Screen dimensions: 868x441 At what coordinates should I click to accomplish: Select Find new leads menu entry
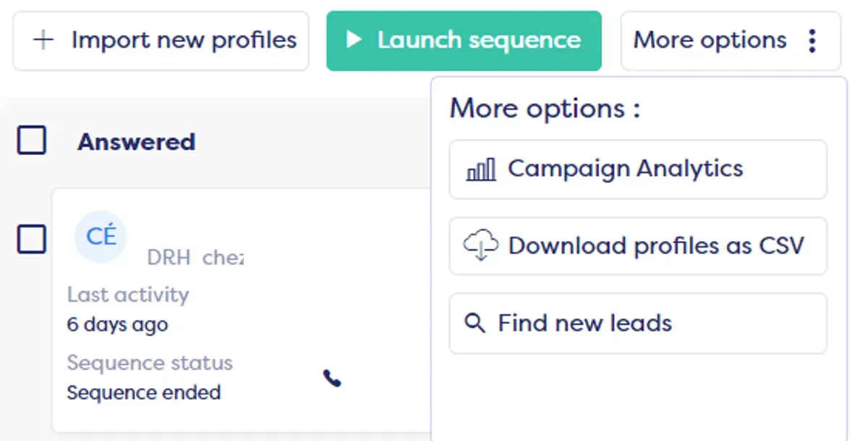(637, 323)
